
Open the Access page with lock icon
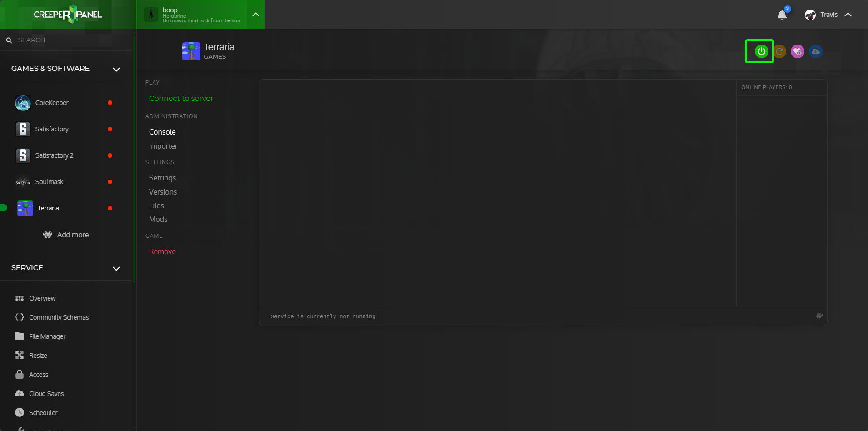tap(38, 375)
